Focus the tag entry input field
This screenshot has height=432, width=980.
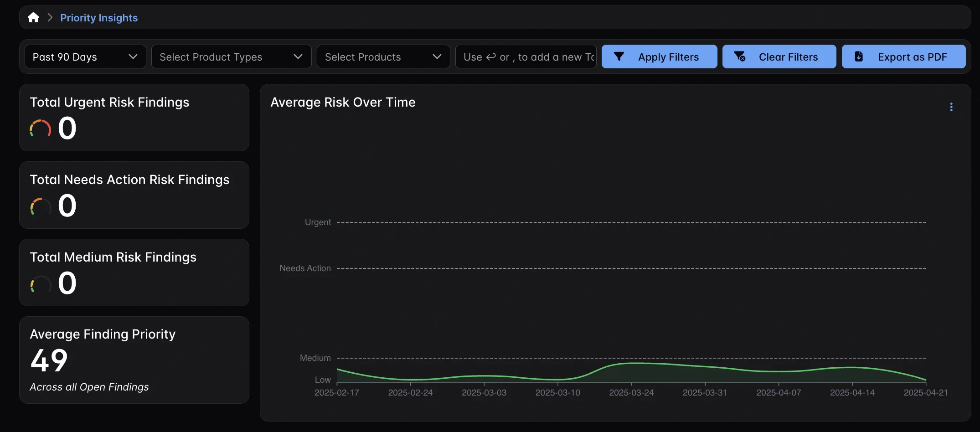(x=526, y=57)
